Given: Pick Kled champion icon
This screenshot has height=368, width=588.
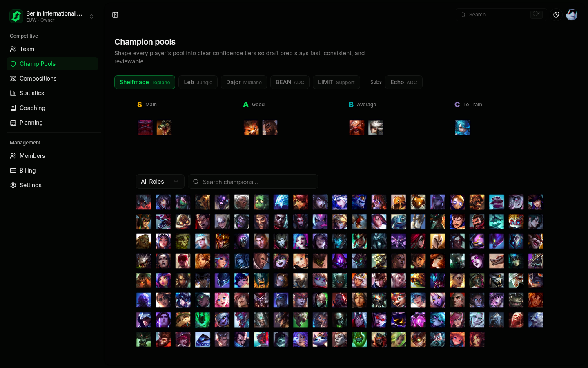Looking at the screenshot, I should click(536, 241).
